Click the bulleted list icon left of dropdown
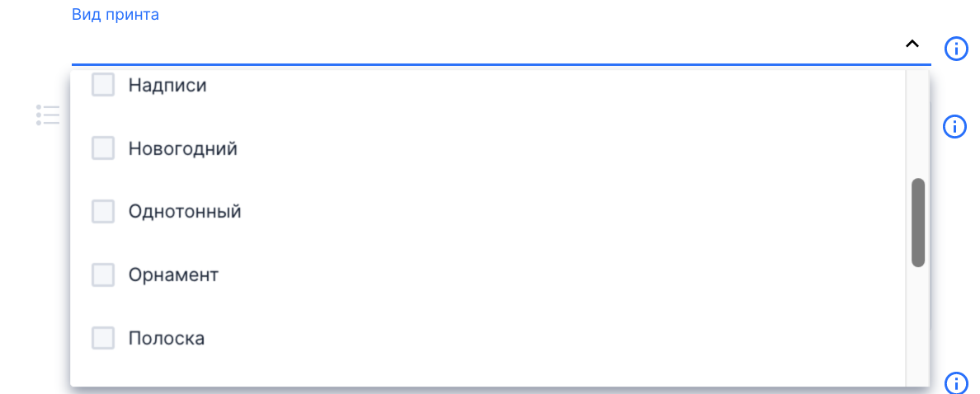Screen dimensions: 980x394 click(48, 115)
